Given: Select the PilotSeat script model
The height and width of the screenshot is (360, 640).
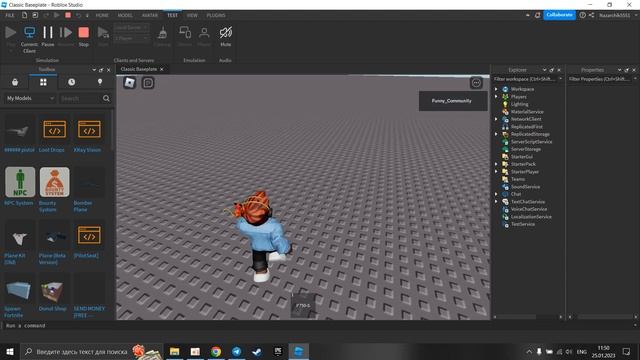Looking at the screenshot, I should (89, 236).
